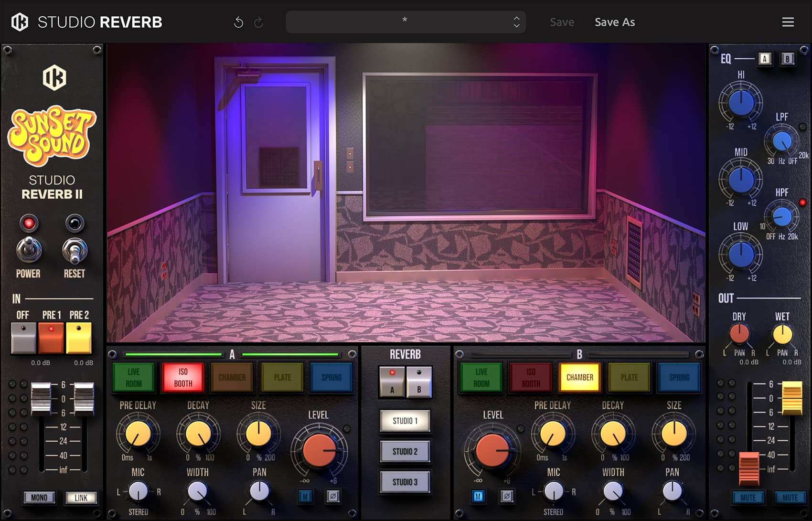812x521 pixels.
Task: Click section B's blue M mute icon
Action: (x=478, y=497)
